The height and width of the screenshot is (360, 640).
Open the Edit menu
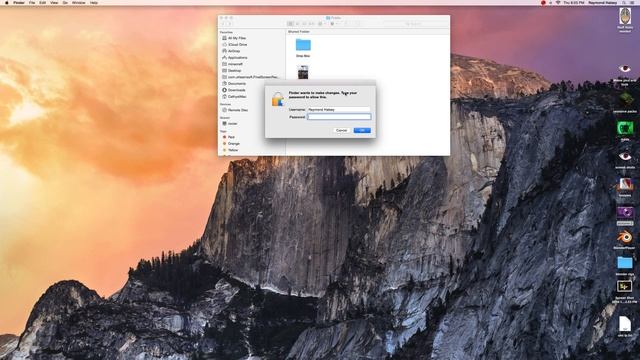pyautogui.click(x=42, y=2)
